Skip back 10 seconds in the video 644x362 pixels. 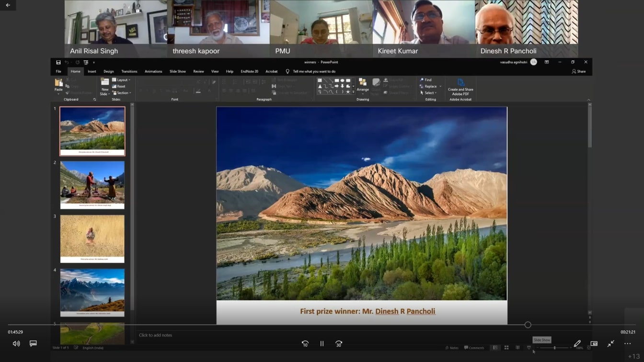click(x=305, y=344)
